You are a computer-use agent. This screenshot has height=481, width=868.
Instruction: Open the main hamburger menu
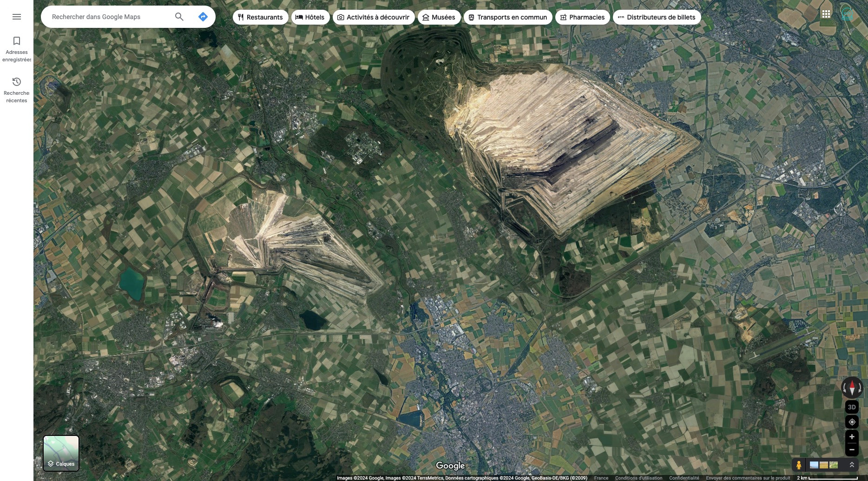(17, 17)
